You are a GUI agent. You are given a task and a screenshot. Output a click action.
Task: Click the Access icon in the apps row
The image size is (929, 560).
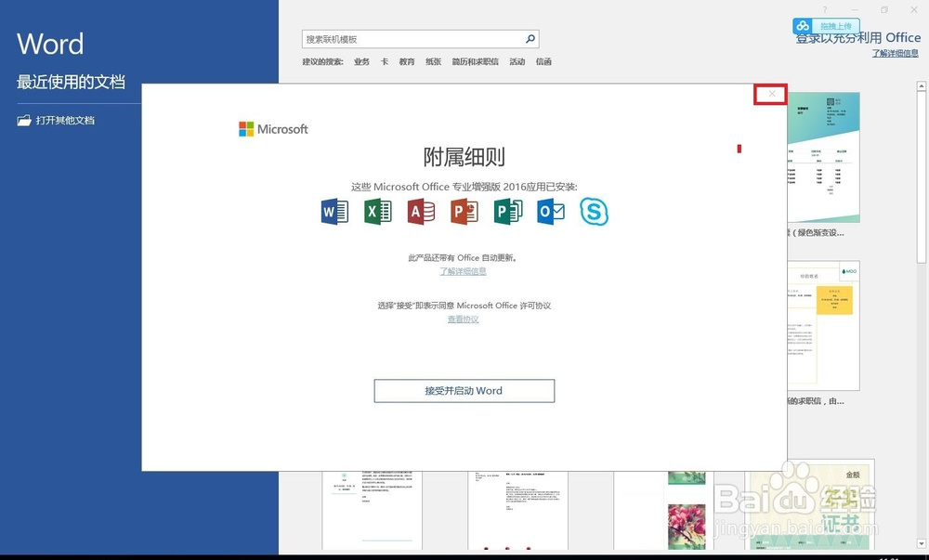[x=420, y=211]
